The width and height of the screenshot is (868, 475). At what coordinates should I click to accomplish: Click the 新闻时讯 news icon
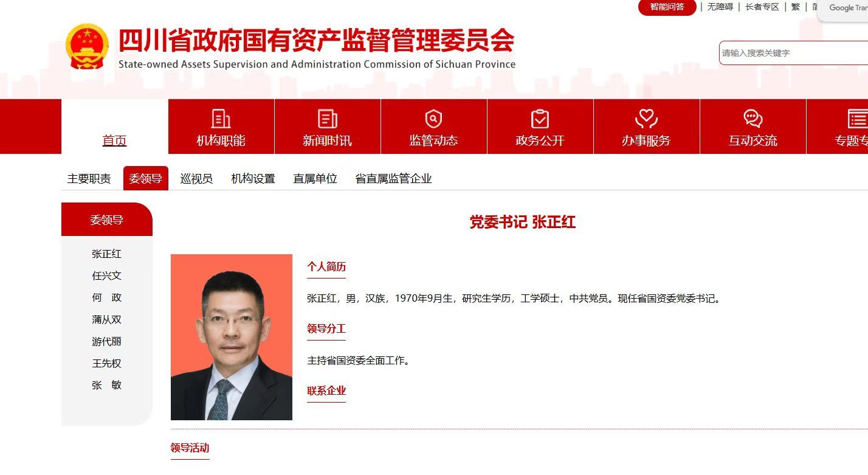[327, 119]
